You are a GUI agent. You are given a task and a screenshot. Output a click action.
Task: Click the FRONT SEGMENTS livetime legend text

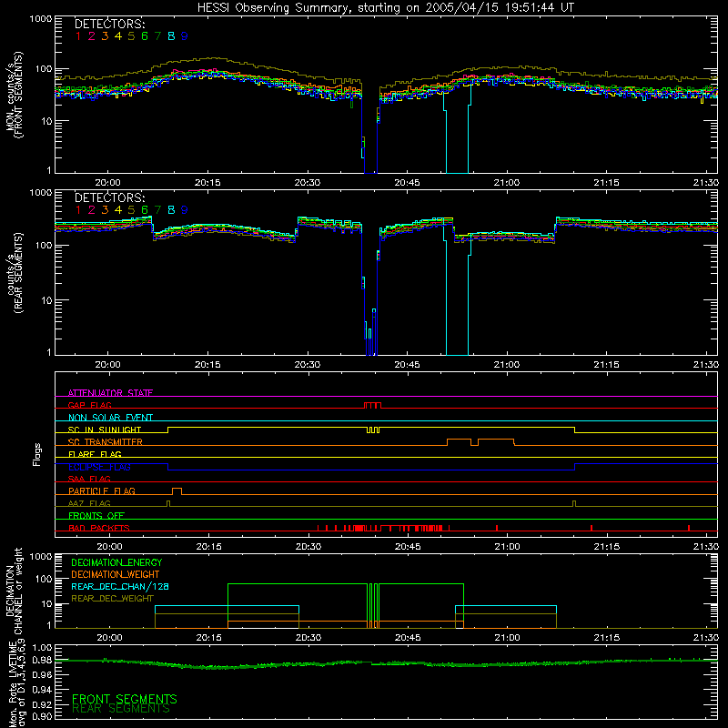pyautogui.click(x=125, y=699)
